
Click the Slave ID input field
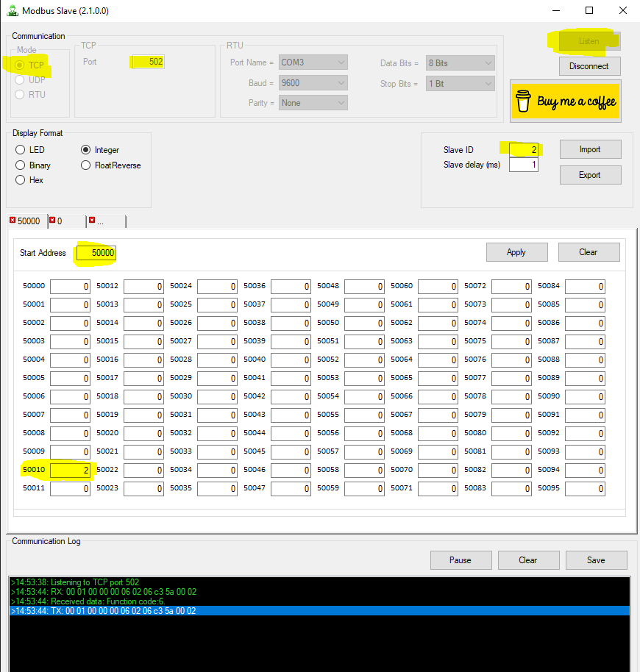tap(524, 149)
